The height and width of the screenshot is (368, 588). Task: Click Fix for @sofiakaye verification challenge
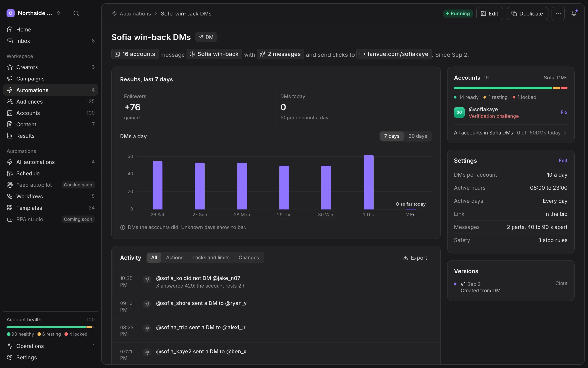coord(564,112)
